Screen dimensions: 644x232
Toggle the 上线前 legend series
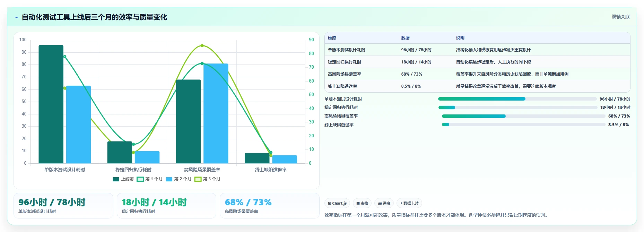(x=123, y=179)
